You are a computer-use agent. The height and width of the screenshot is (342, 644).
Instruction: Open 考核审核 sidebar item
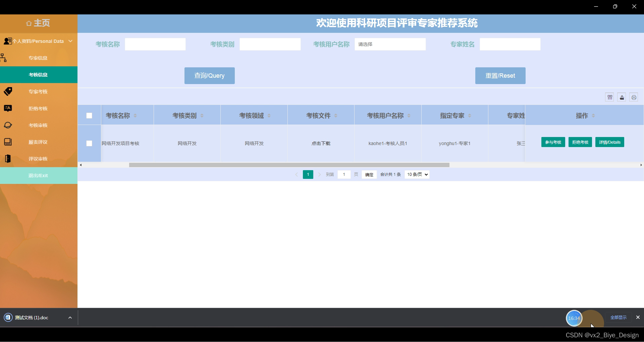point(38,125)
